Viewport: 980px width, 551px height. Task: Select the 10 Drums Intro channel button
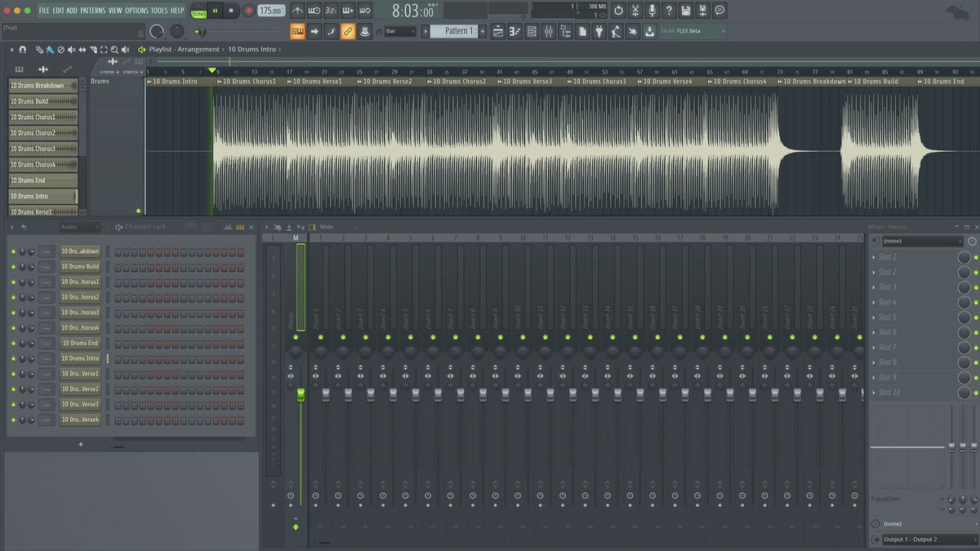[x=80, y=358]
